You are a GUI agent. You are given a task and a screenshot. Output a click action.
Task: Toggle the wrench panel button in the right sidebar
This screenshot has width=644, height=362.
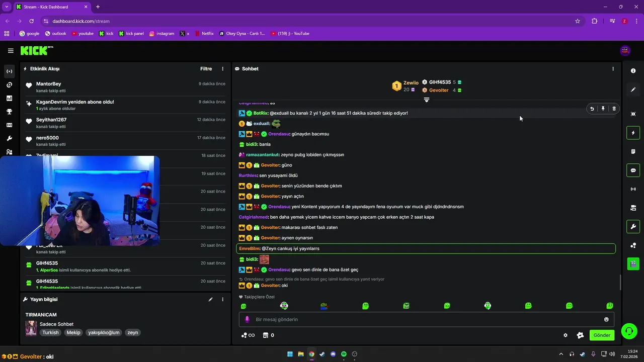pos(633,226)
